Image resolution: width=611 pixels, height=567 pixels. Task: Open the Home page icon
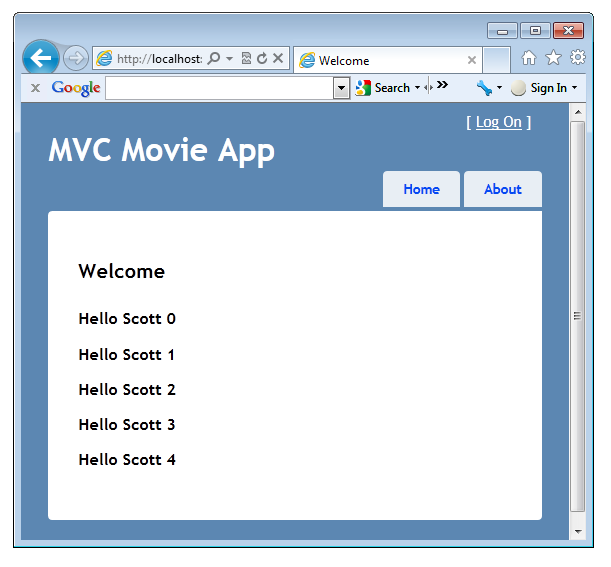click(529, 58)
